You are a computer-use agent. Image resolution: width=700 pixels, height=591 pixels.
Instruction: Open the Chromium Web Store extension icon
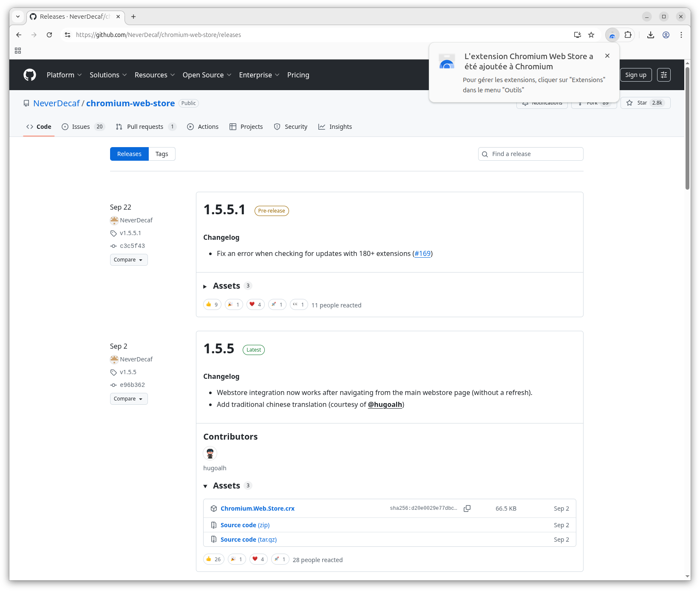[x=612, y=35]
